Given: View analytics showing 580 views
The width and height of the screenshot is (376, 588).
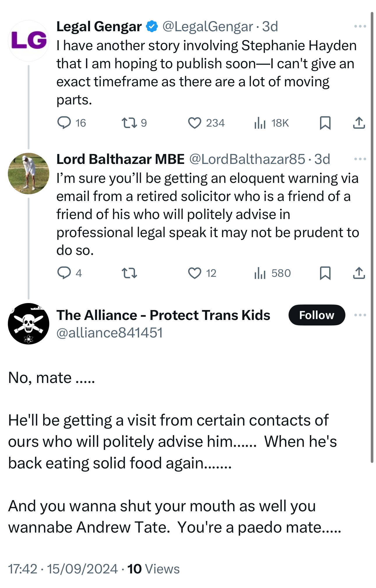Looking at the screenshot, I should 260,273.
